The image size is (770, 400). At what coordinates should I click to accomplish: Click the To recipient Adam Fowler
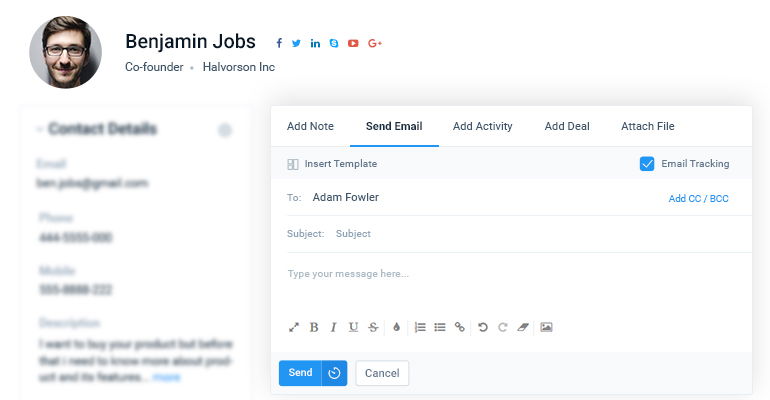[346, 197]
